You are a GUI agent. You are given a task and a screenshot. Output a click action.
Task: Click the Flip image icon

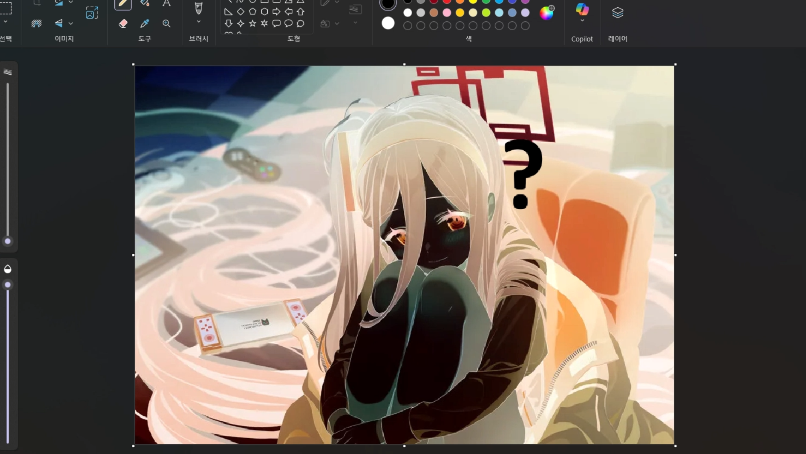59,23
